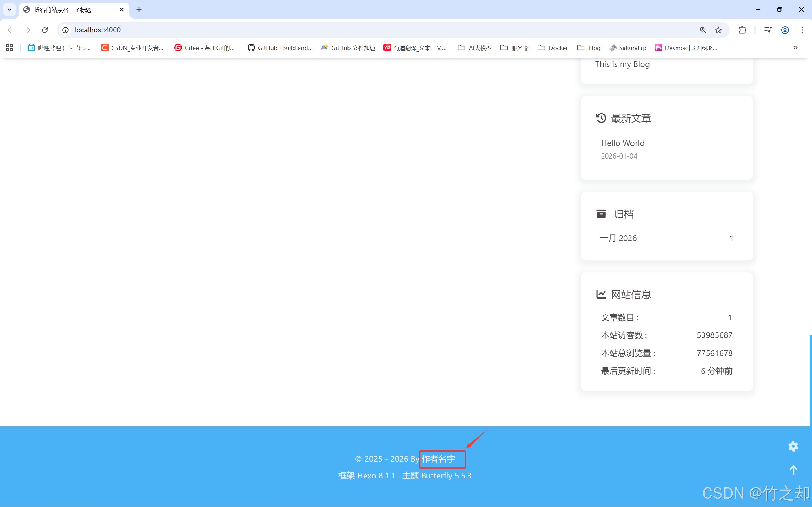Open the blog settings gear button
The height and width of the screenshot is (507, 812).
tap(793, 446)
